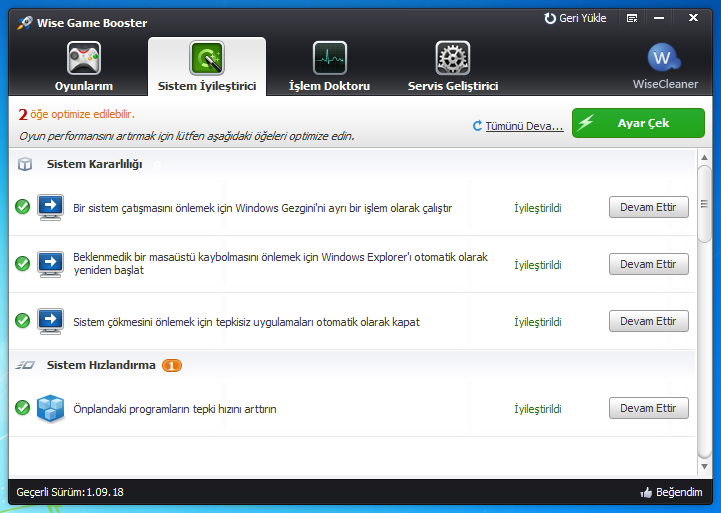Click the blue cubes icon for Önplandaki programların row
This screenshot has height=513, width=721.
(x=50, y=408)
